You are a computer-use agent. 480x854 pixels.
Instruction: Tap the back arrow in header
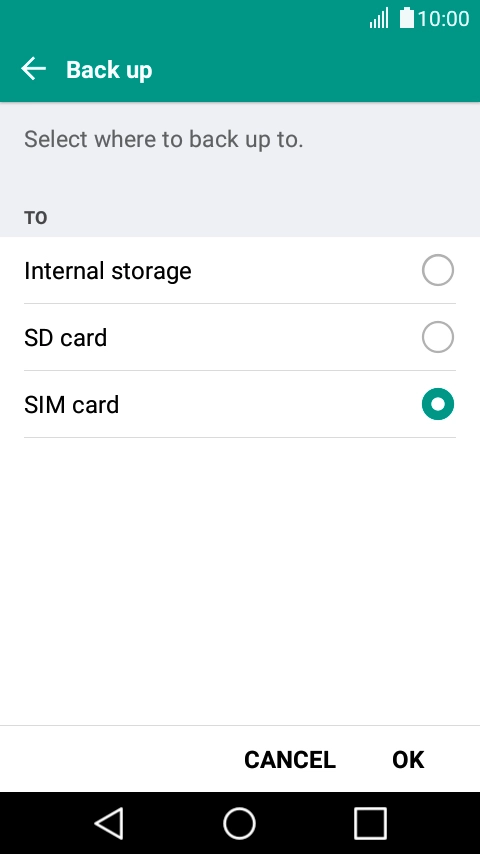(x=33, y=69)
